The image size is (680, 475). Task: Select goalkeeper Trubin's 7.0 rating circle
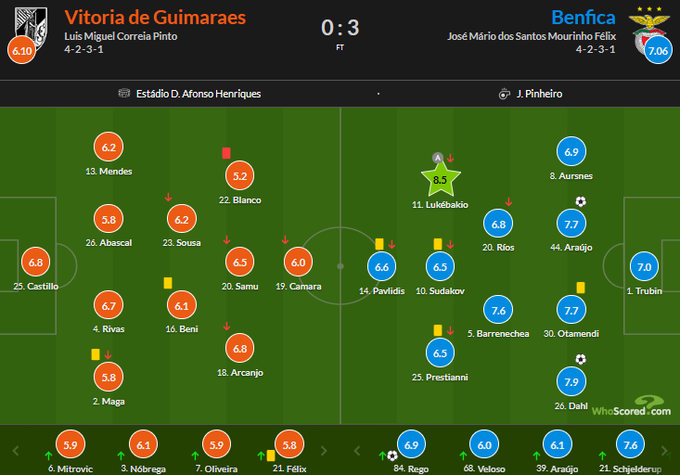[x=644, y=268]
